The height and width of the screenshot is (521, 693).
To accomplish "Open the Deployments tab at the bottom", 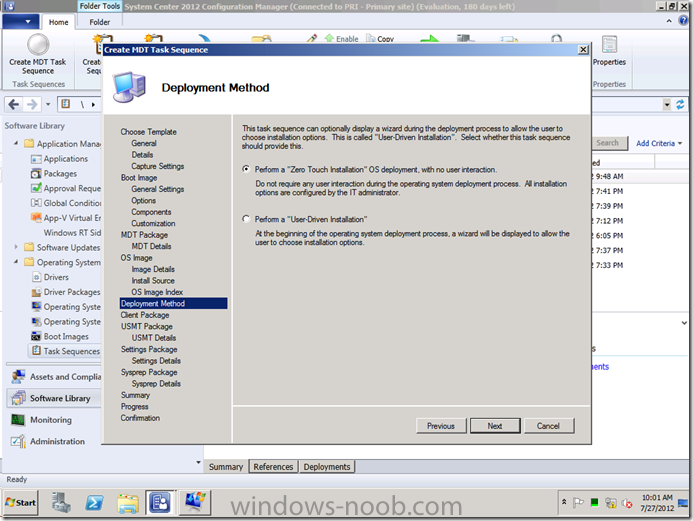I will click(x=327, y=467).
